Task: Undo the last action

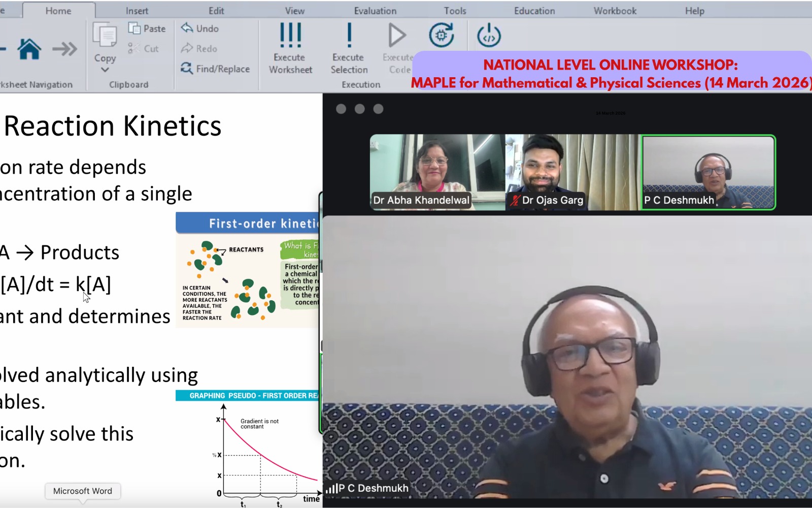Action: [200, 29]
